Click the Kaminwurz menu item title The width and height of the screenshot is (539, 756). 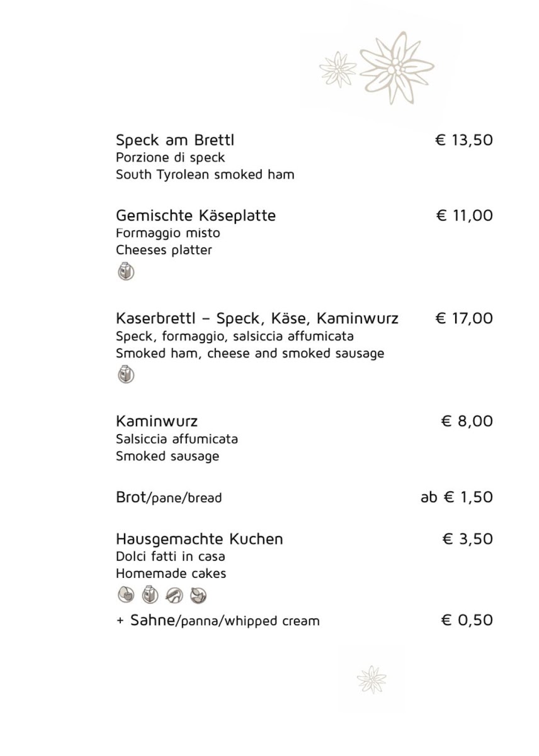(157, 421)
